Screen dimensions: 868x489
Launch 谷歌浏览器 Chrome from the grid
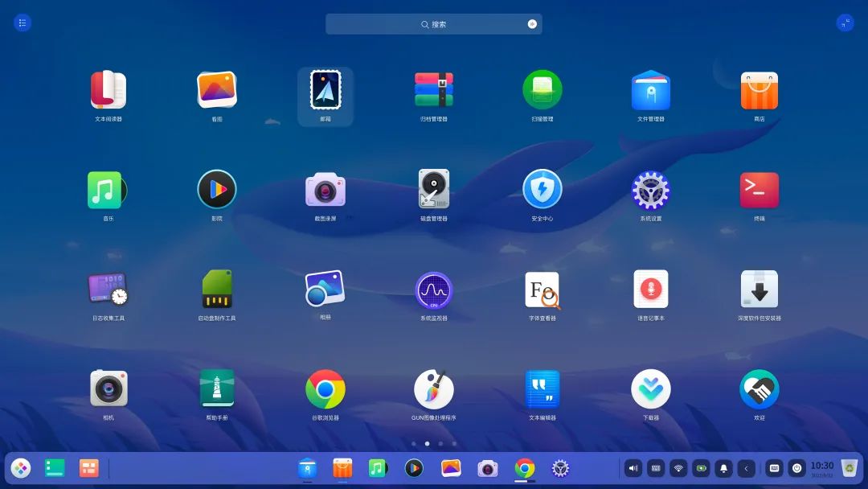pos(325,389)
